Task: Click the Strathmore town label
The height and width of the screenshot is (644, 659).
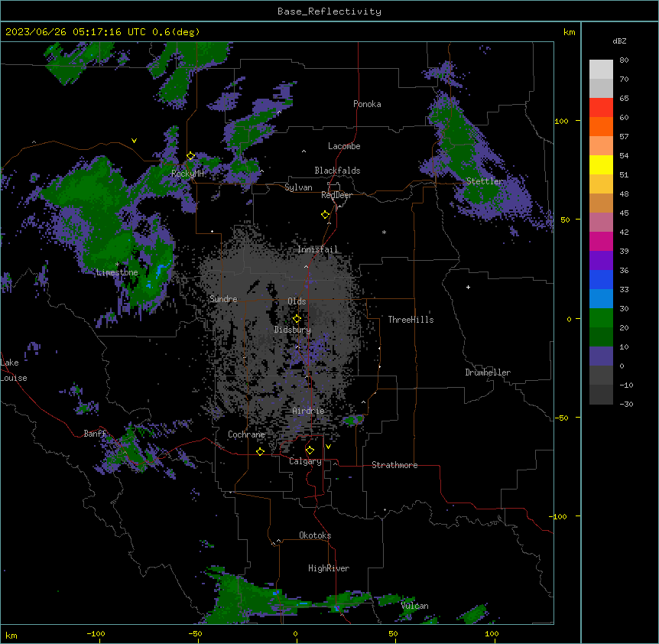Action: tap(394, 465)
